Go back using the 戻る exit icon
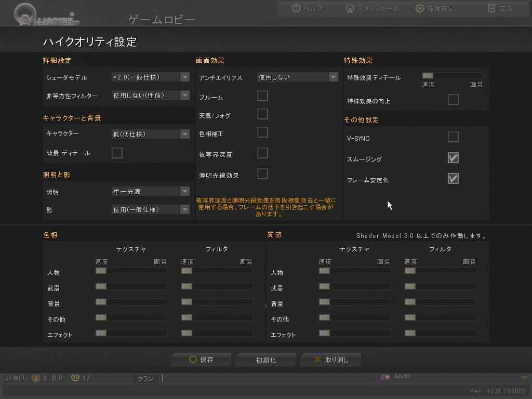 [491, 8]
